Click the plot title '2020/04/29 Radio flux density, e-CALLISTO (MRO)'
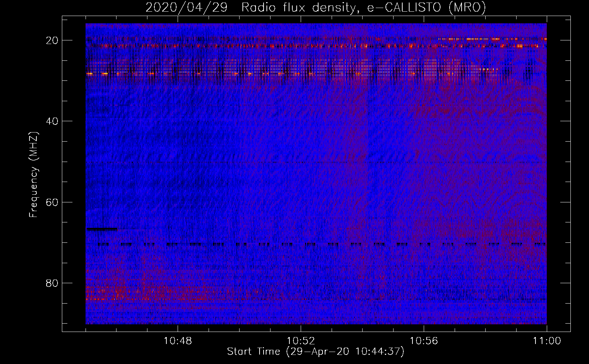The height and width of the screenshot is (364, 589). pyautogui.click(x=316, y=7)
